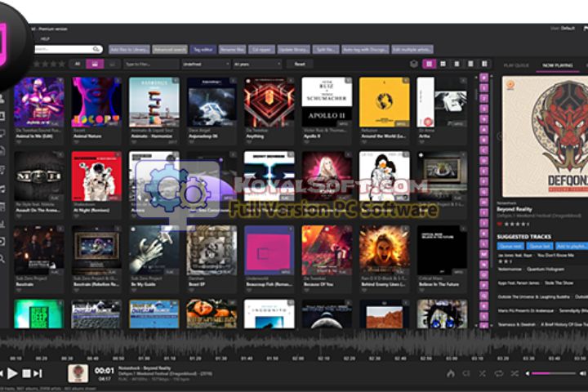Screen dimensions: 588x392
Task: Select suggested track 'You Don't Know Me'
Action: tap(555, 255)
